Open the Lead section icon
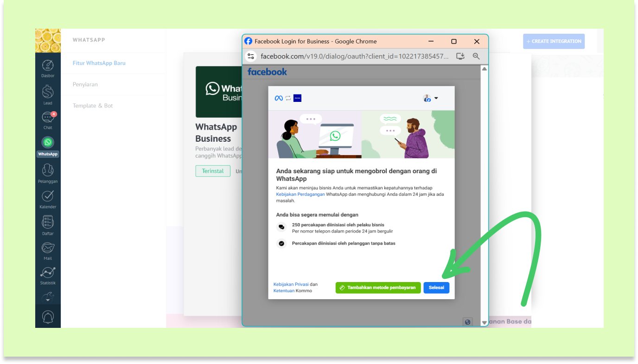 point(48,94)
